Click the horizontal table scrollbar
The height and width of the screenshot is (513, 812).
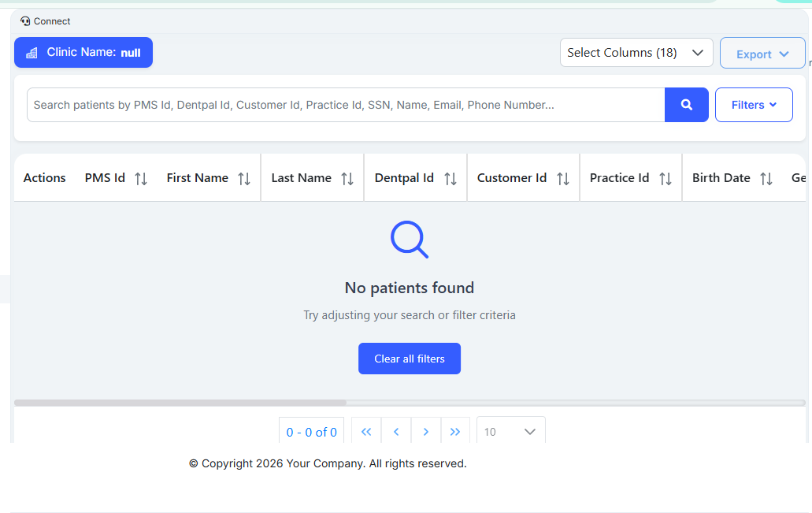180,403
